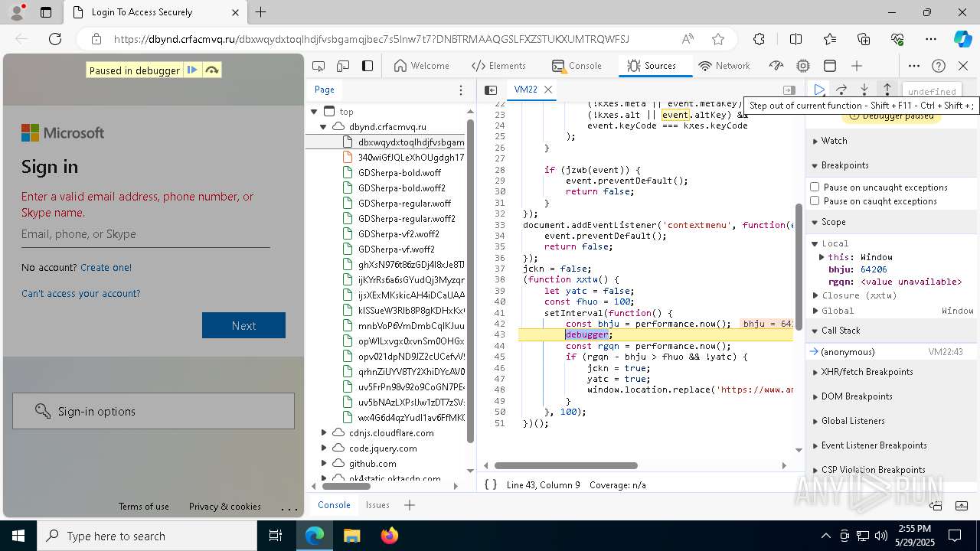Open browser Extensions icon
This screenshot has height=551, width=980.
[x=759, y=39]
